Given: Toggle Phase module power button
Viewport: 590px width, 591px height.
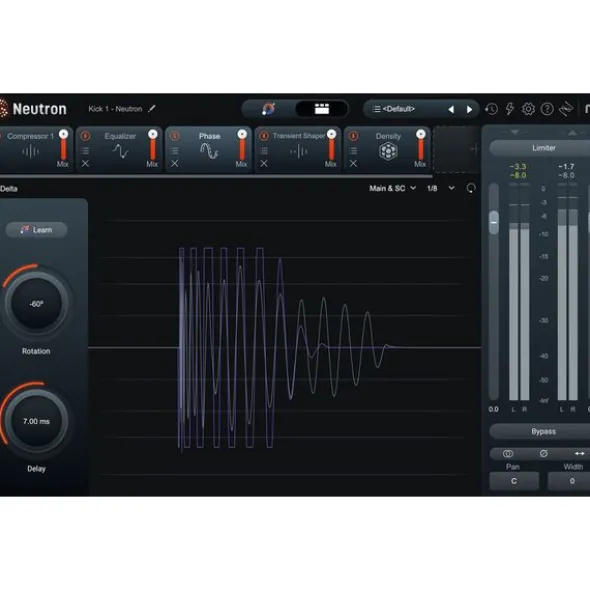Looking at the screenshot, I should (x=175, y=136).
